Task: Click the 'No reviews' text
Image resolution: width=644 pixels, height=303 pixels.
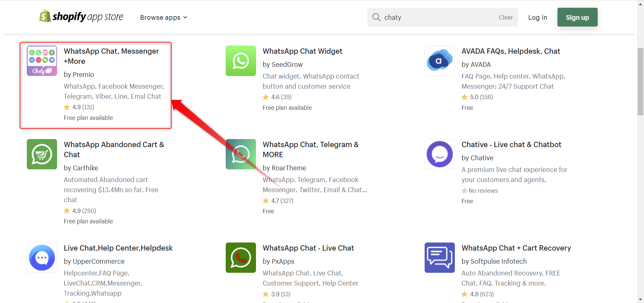Action: (x=483, y=191)
